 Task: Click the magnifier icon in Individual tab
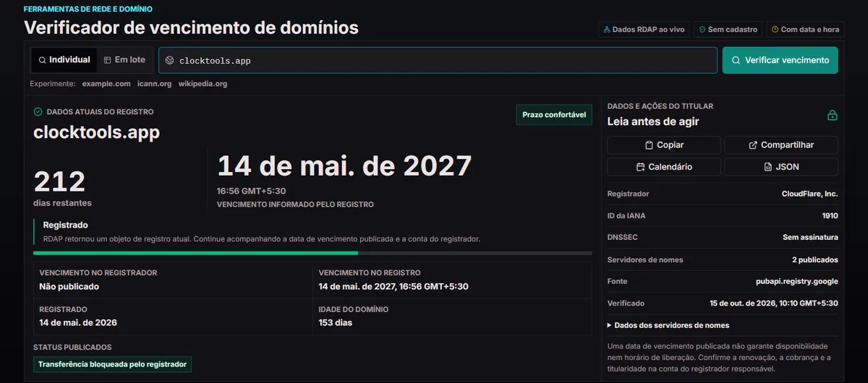42,60
